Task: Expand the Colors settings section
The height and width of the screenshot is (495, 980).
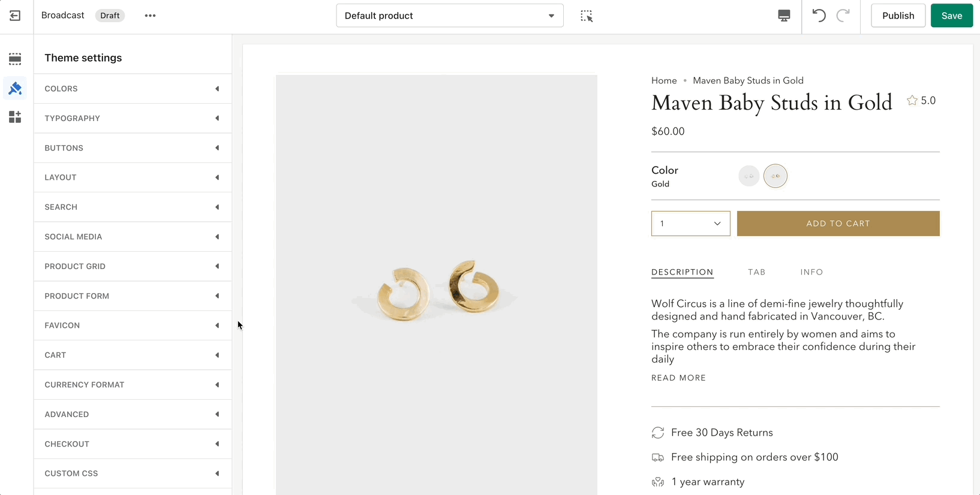Action: [133, 89]
